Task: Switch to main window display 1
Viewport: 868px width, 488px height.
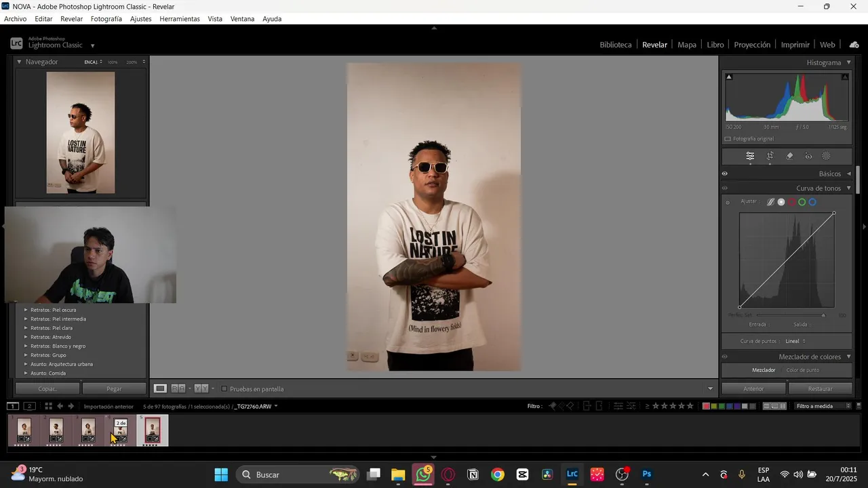Action: click(13, 406)
